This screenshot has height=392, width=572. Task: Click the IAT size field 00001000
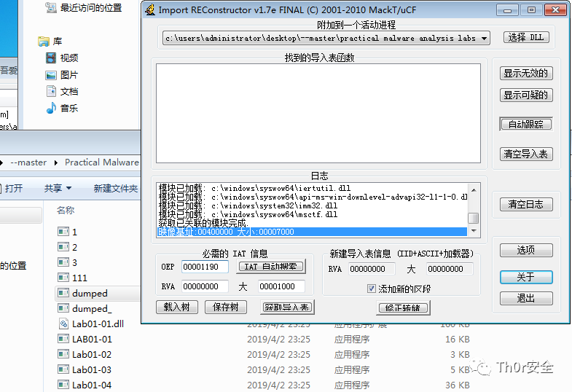click(x=281, y=286)
